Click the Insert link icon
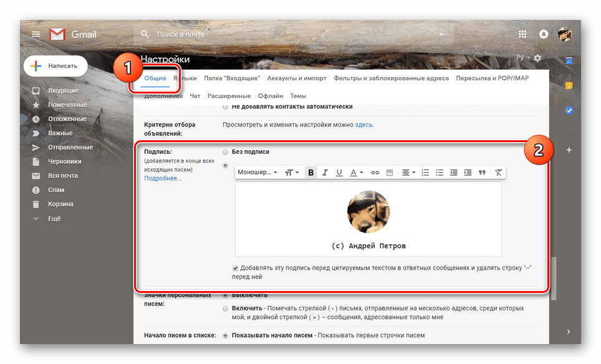 tap(375, 173)
